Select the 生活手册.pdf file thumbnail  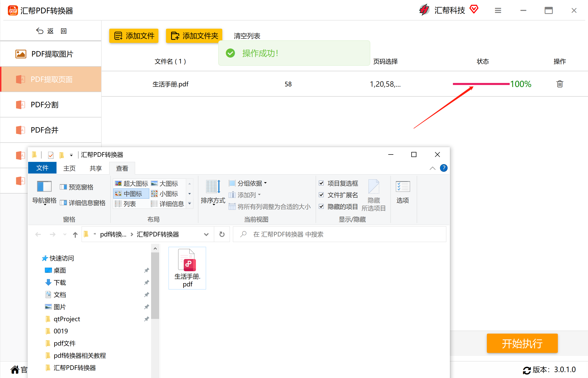187,268
